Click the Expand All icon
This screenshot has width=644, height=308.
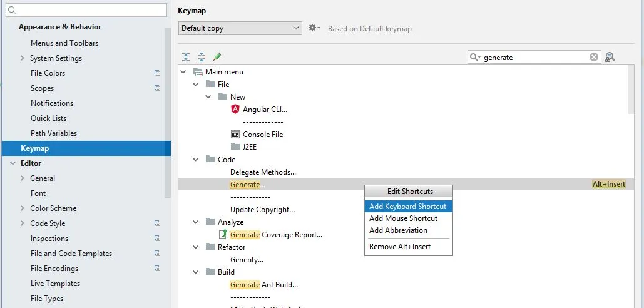click(x=186, y=57)
